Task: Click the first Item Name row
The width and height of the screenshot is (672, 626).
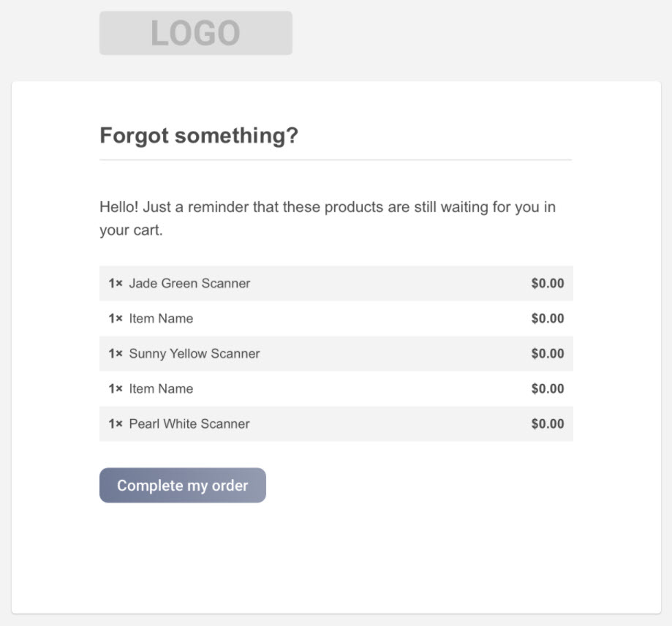Action: (x=336, y=318)
